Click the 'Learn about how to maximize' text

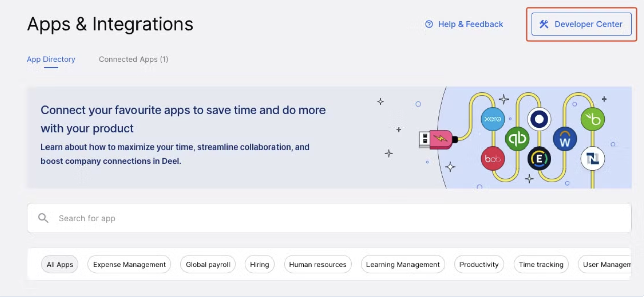[175, 154]
